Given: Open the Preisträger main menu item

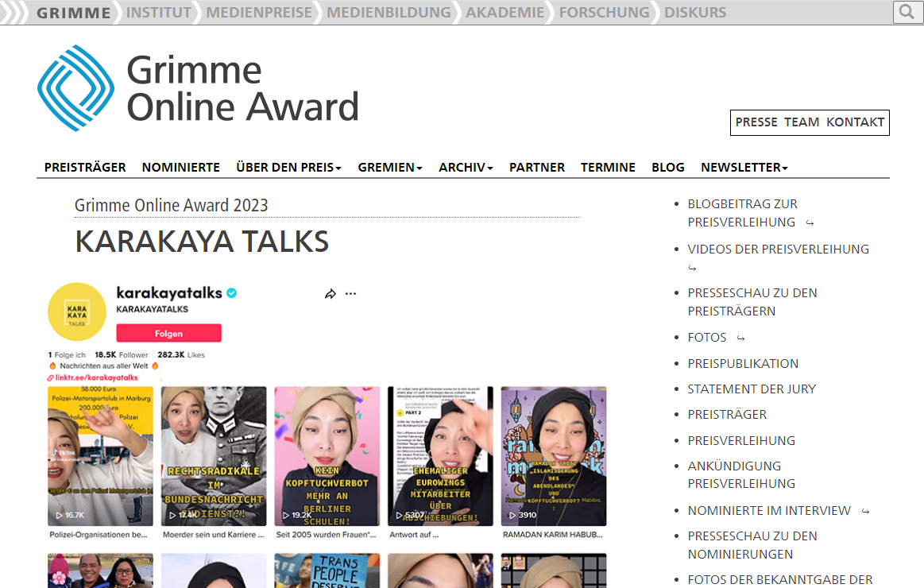Looking at the screenshot, I should click(85, 168).
